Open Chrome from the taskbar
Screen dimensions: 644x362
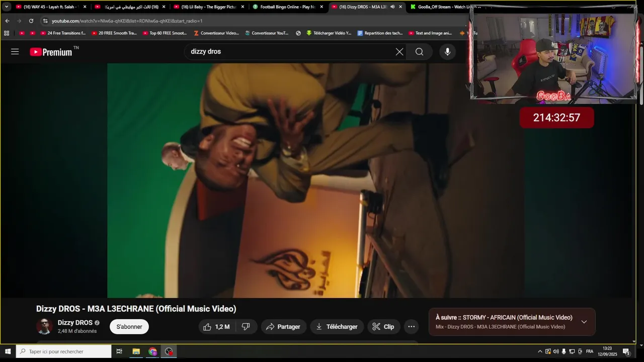point(153,351)
